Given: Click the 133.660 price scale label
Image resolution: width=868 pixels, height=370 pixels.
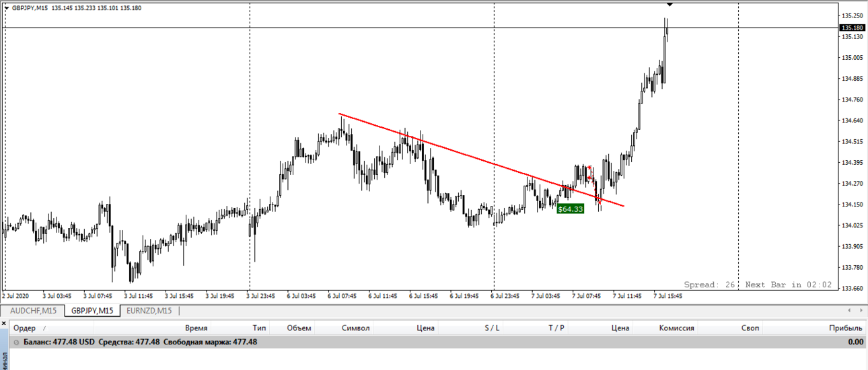Looking at the screenshot, I should (852, 288).
